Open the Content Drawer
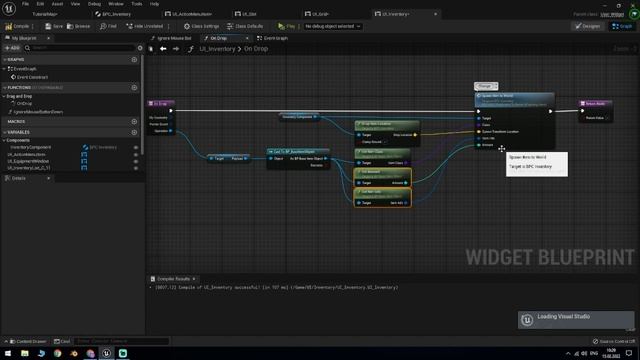Image resolution: width=640 pixels, height=360 pixels. (28, 341)
